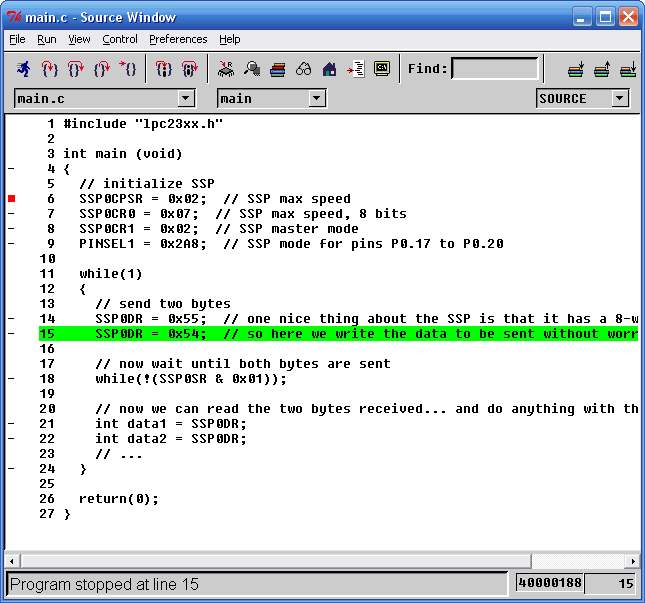Set breakpoint at line 9 PINSEL1
The height and width of the screenshot is (603, 645).
tap(11, 244)
